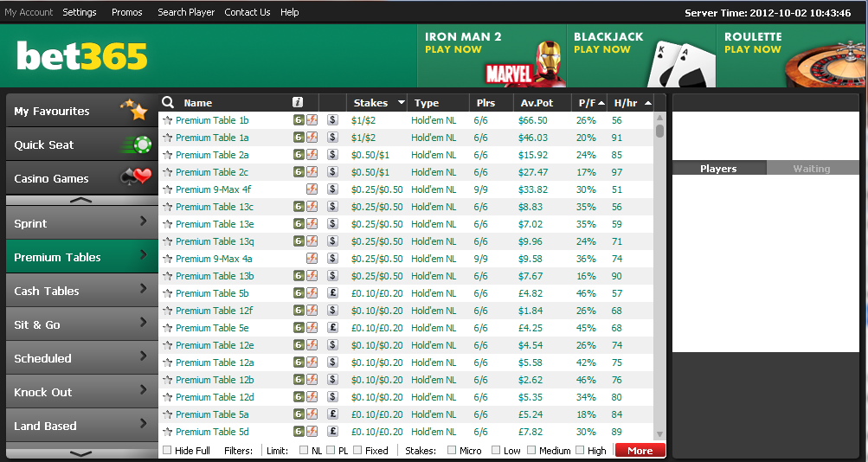Expand the Scheduled sidebar category
This screenshot has height=462, width=868.
click(81, 358)
